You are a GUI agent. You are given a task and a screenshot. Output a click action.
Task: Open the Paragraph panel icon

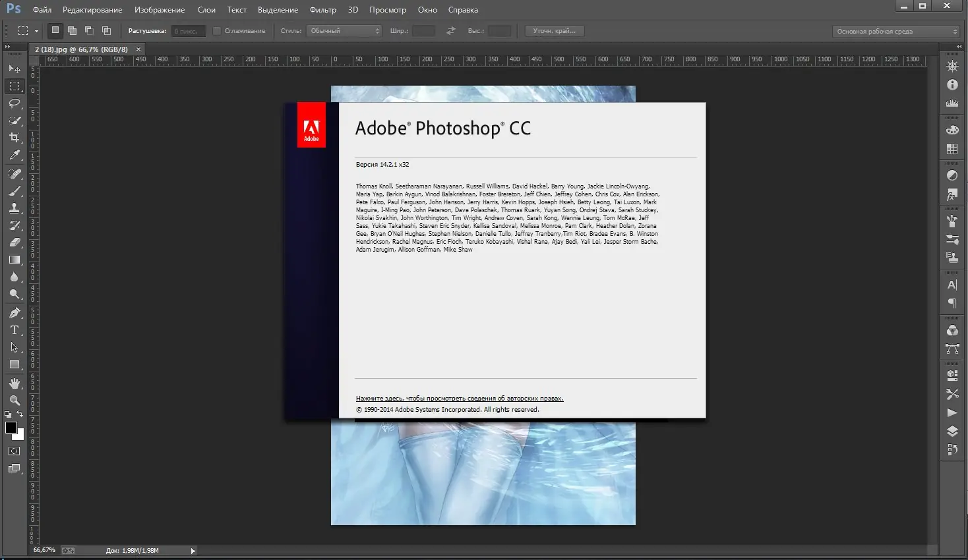pyautogui.click(x=952, y=303)
